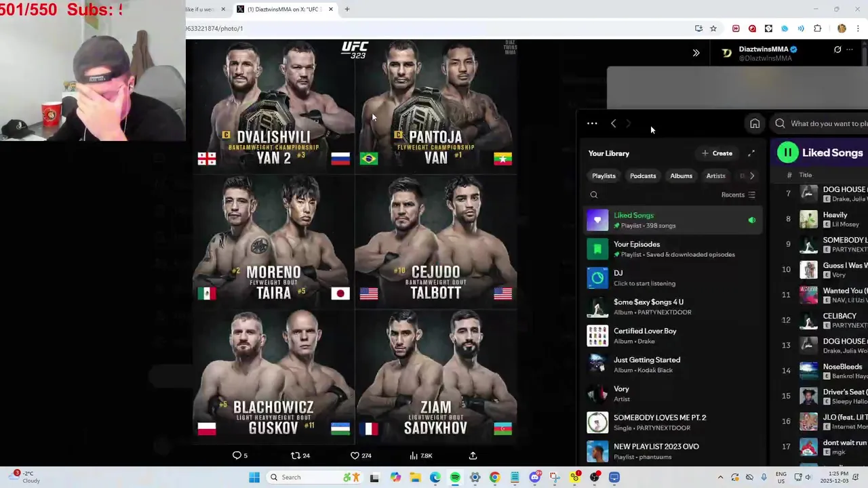868x488 pixels.
Task: Close the DiaztwinsMMA browser tab
Action: click(331, 9)
